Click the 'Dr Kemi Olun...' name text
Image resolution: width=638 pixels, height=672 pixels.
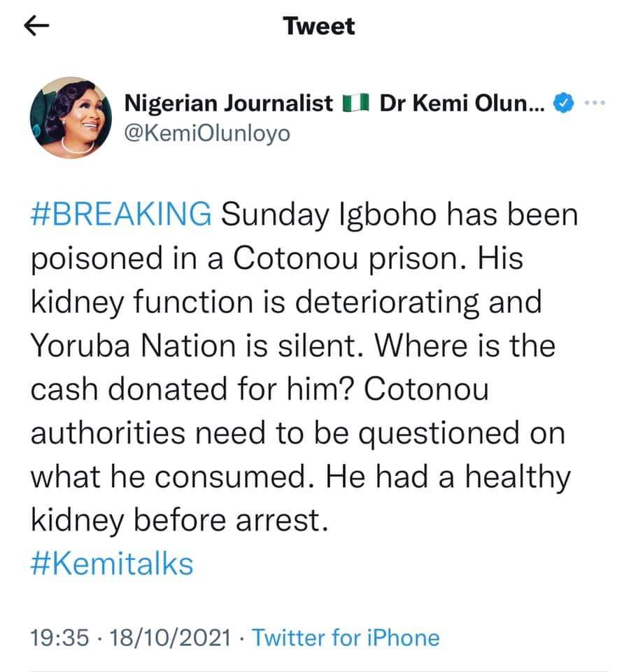click(461, 104)
